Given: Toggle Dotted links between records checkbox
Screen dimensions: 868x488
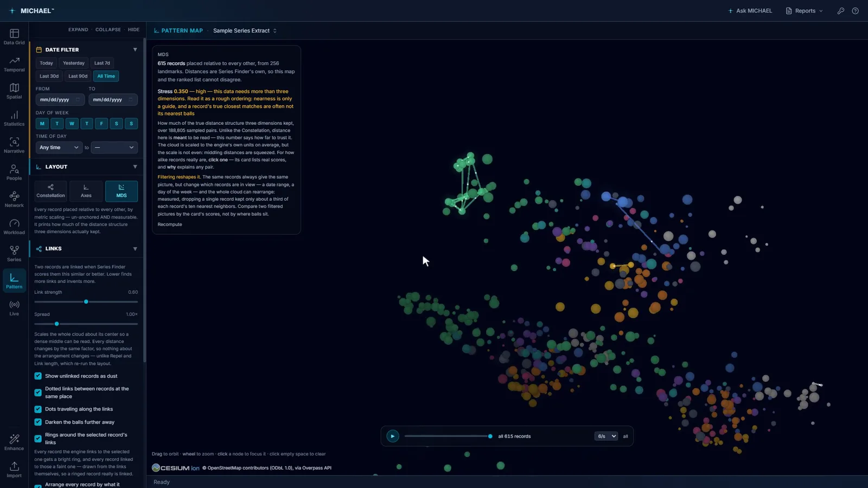Looking at the screenshot, I should point(38,393).
